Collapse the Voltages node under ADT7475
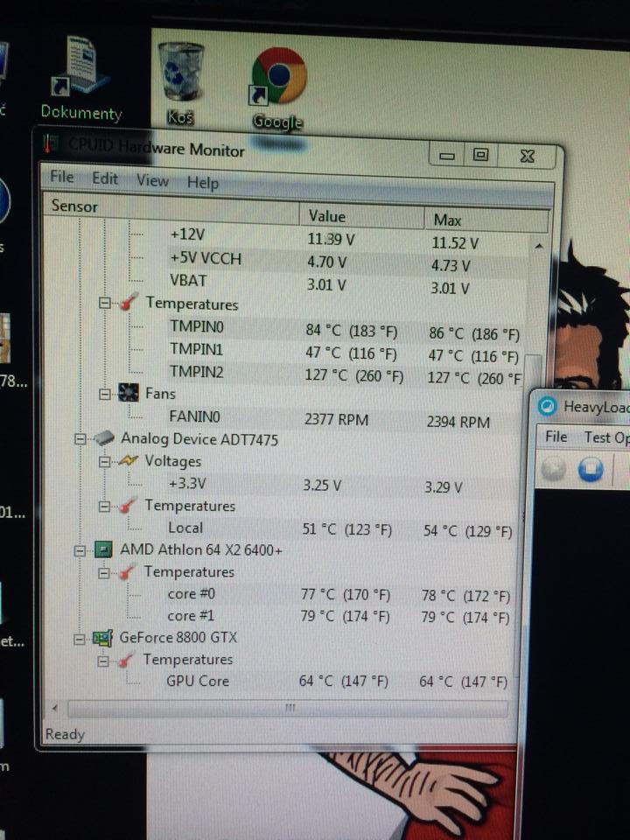 coord(105,461)
